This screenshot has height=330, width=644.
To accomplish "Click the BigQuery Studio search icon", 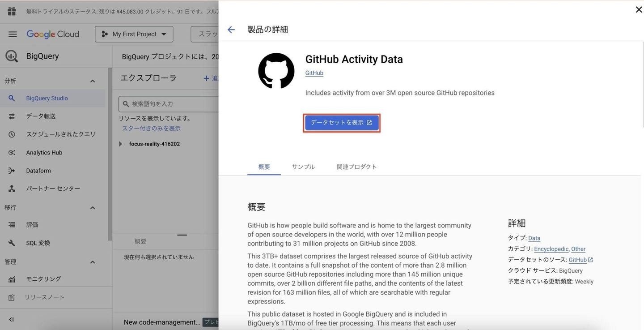I will coord(12,98).
